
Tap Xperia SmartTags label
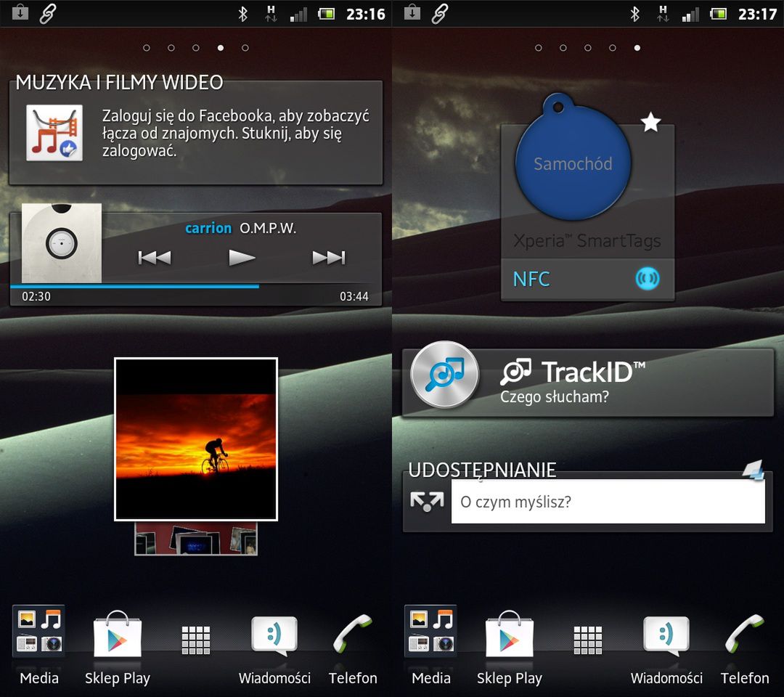(x=587, y=241)
